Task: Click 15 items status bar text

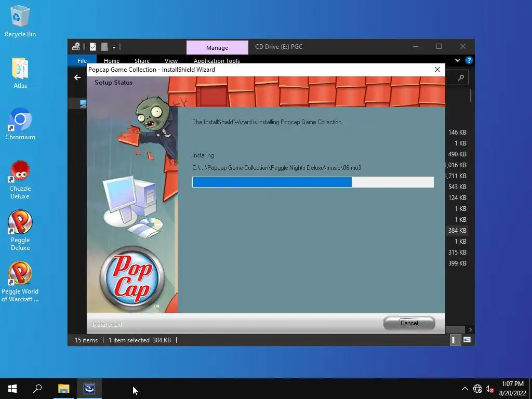Action: [86, 340]
